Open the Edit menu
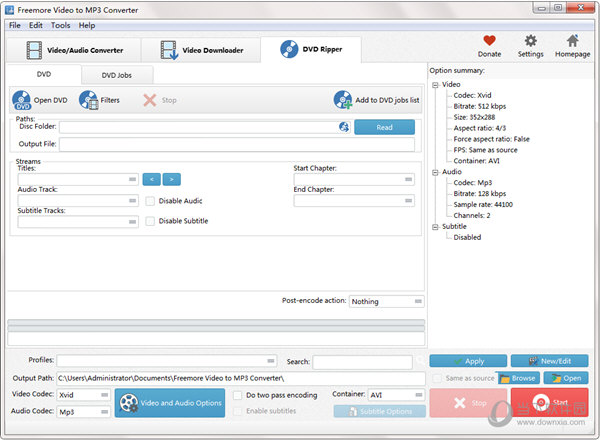This screenshot has height=440, width=600. [x=36, y=26]
